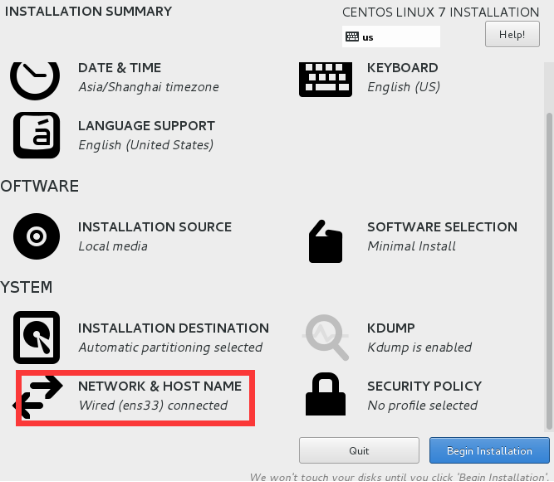Open the Keyboard layout icon
554x482 pixels.
coord(325,80)
